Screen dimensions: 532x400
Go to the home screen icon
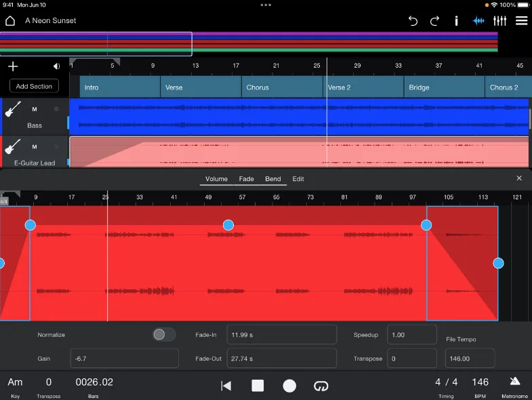[x=10, y=21]
